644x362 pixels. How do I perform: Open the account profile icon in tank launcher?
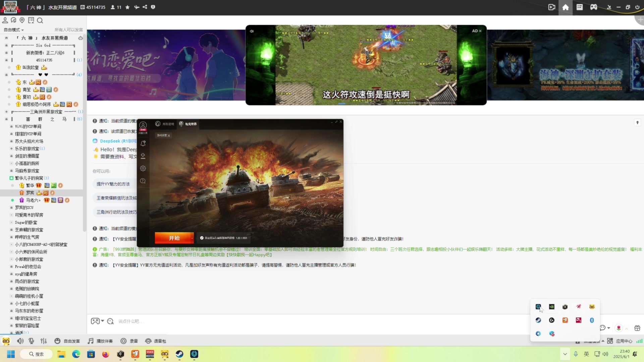(143, 125)
